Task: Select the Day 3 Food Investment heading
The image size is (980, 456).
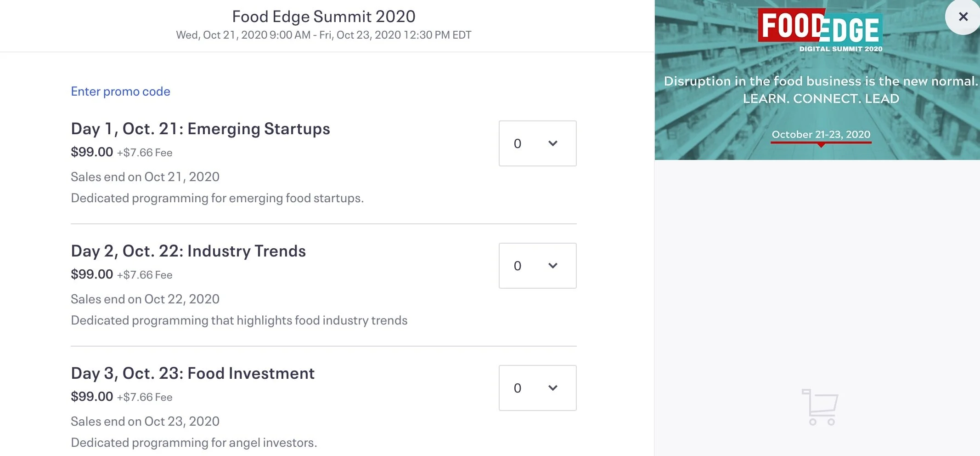Action: coord(192,373)
